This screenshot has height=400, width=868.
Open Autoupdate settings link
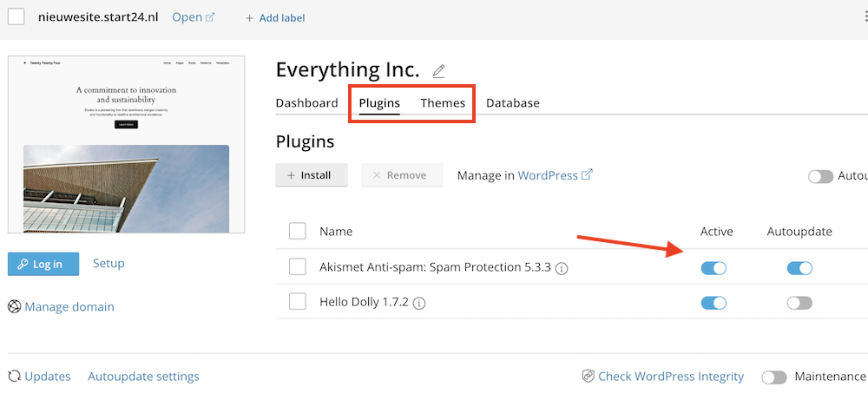pyautogui.click(x=143, y=377)
